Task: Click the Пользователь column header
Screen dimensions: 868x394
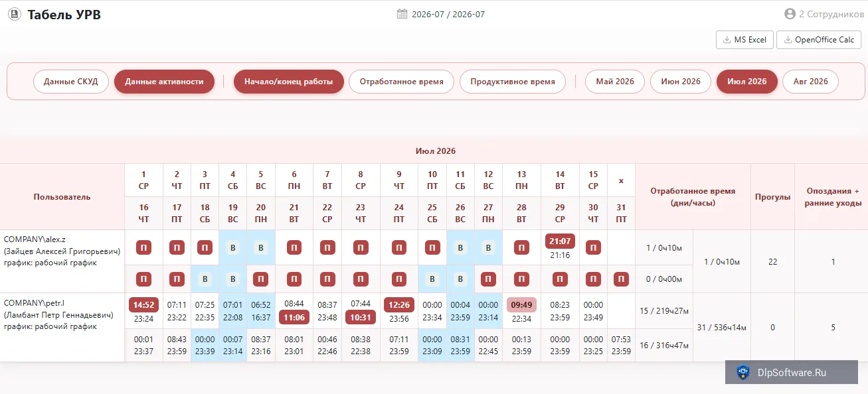Action: click(62, 197)
